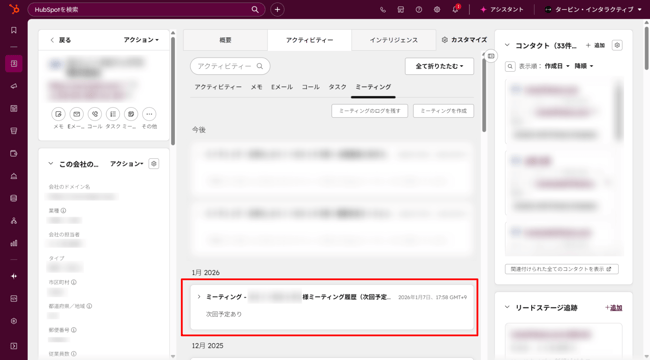Collapse the この会社の section chevron
650x360 pixels.
[x=51, y=164]
